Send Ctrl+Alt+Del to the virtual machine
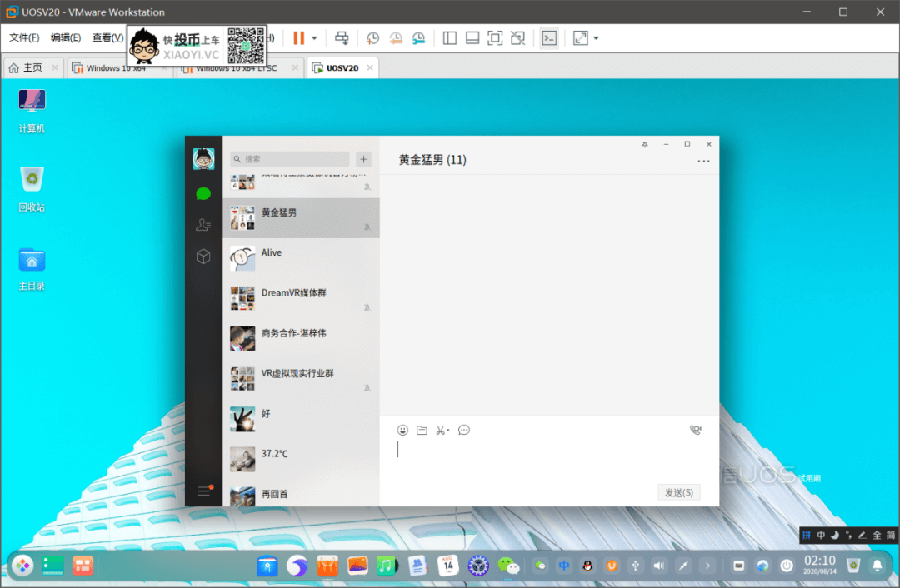Screen dimensions: 900x588 pos(342,38)
